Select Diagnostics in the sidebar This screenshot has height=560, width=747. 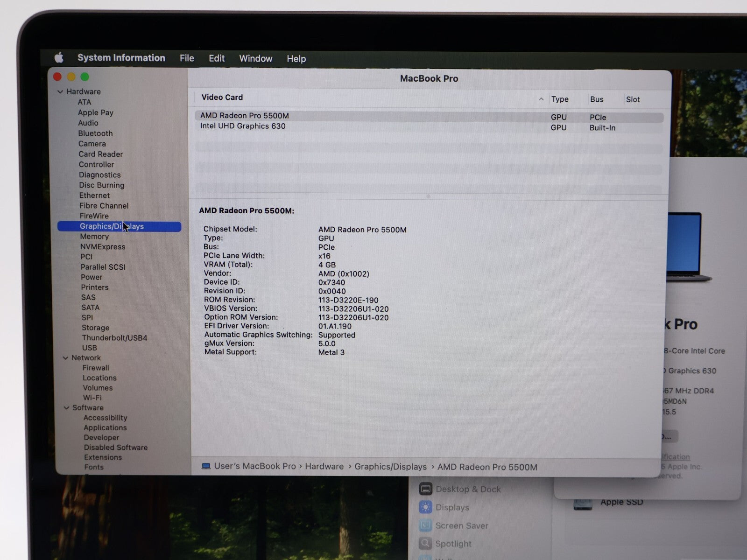pos(100,175)
